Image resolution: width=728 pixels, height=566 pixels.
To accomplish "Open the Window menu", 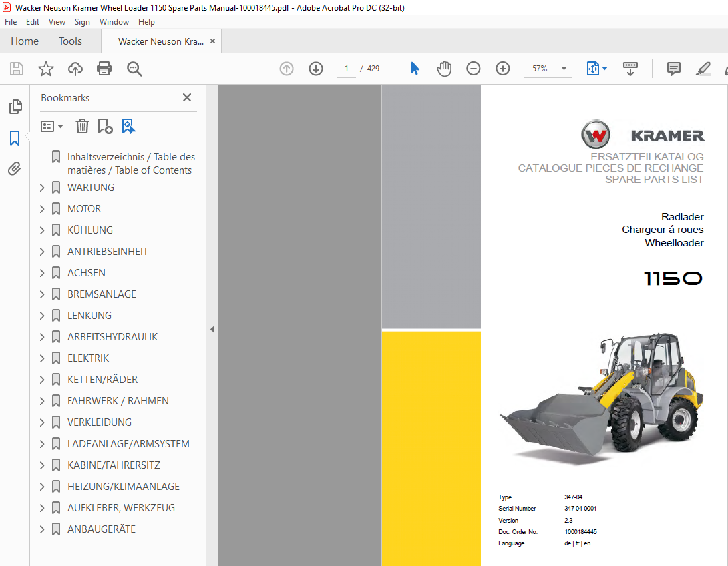I will [x=114, y=22].
